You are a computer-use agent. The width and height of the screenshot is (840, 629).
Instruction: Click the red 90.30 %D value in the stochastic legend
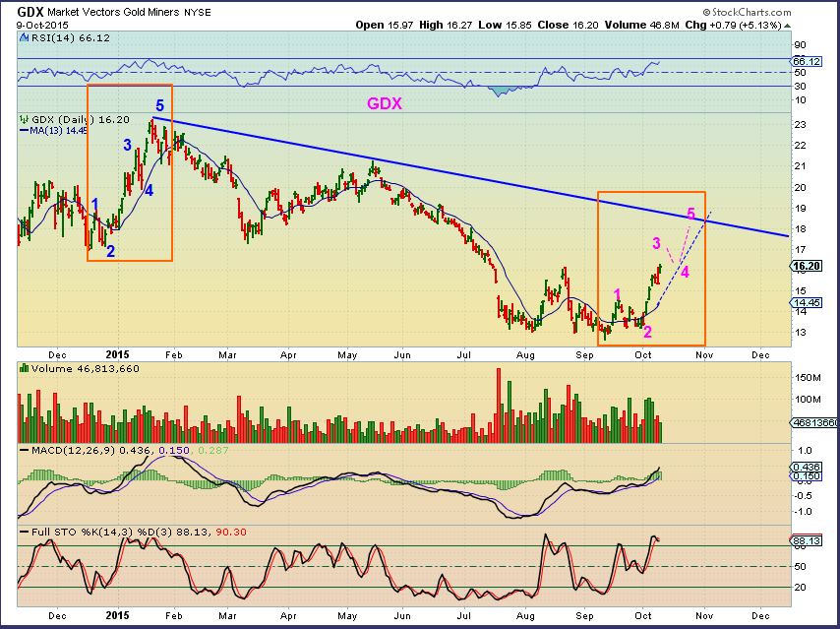[231, 533]
